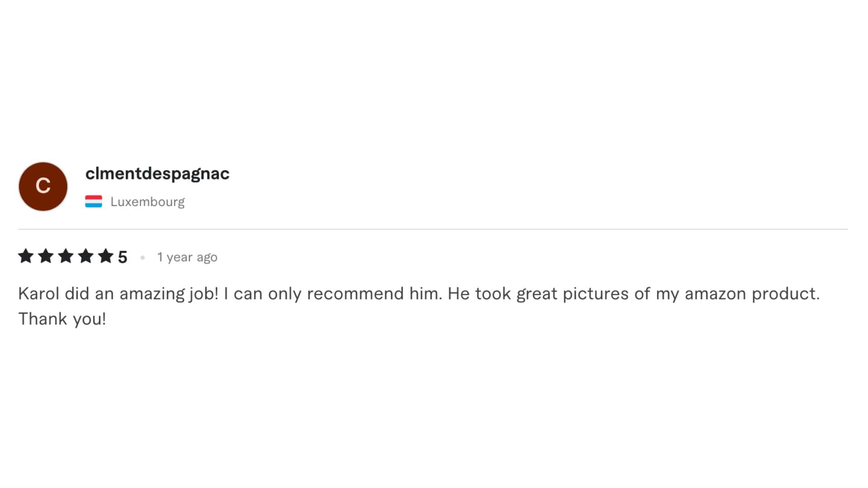The height and width of the screenshot is (488, 868).
Task: Click the third rating star
Action: pyautogui.click(x=66, y=256)
